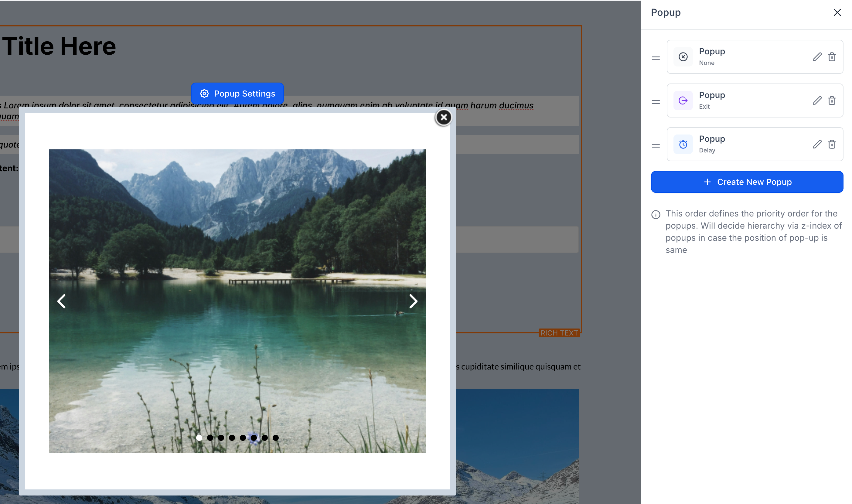Delete the None popup with trash icon
The height and width of the screenshot is (504, 852).
point(832,57)
